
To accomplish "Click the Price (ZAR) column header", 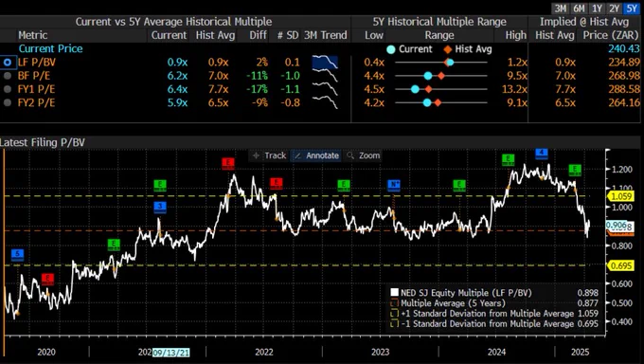I will point(611,35).
